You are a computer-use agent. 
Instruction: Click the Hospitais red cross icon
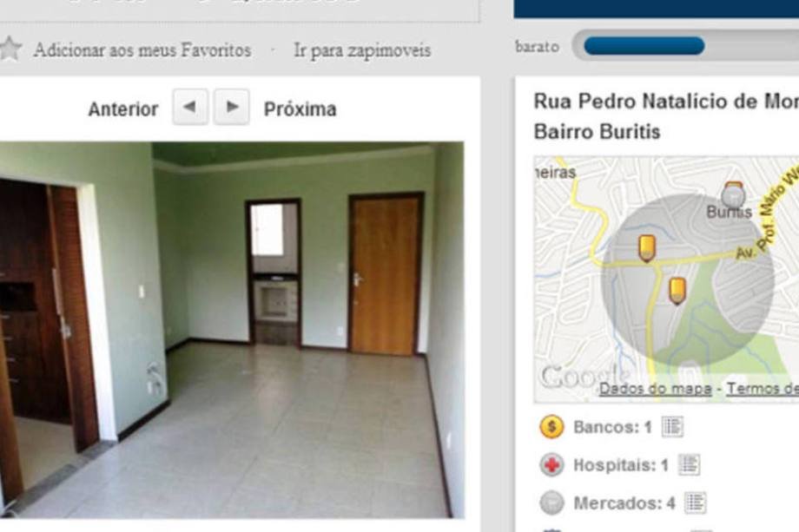[x=551, y=465]
